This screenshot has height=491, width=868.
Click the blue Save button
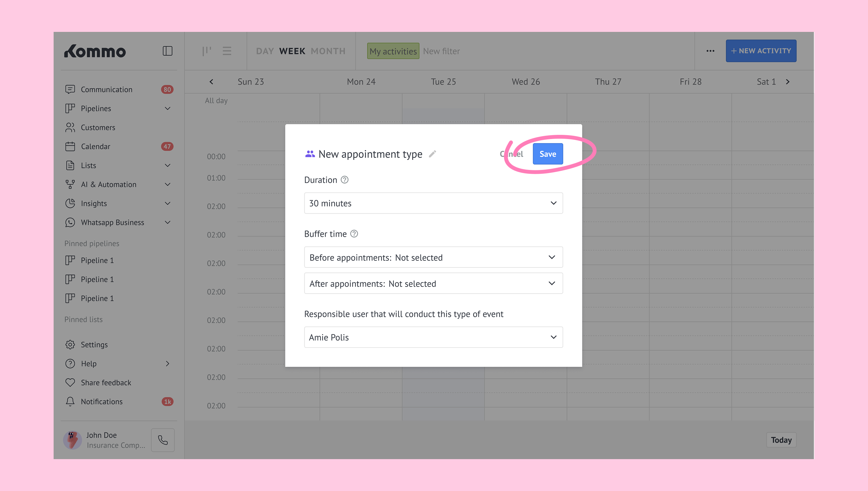click(547, 154)
